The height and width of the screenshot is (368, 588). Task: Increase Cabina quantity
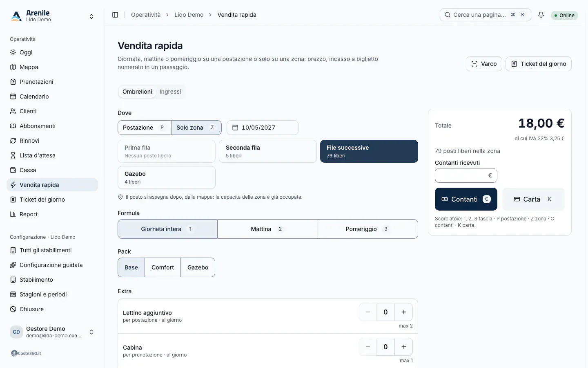[403, 347]
